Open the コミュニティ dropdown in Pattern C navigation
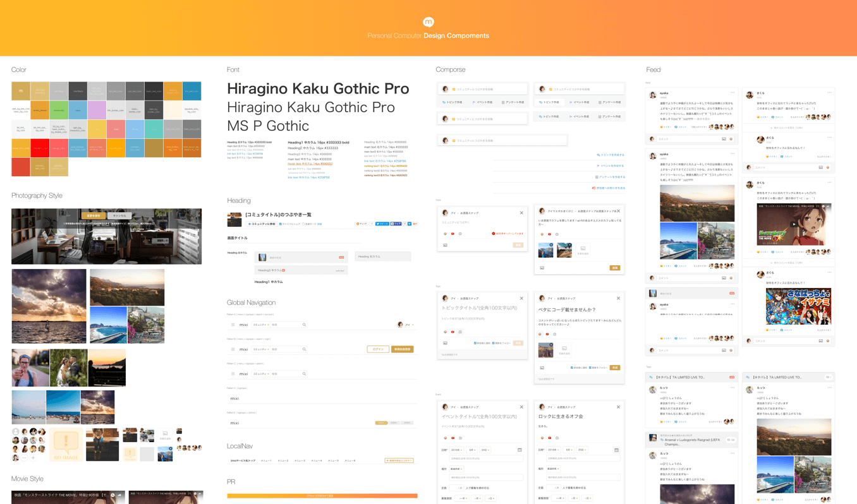Image resolution: width=857 pixels, height=504 pixels. (x=261, y=374)
